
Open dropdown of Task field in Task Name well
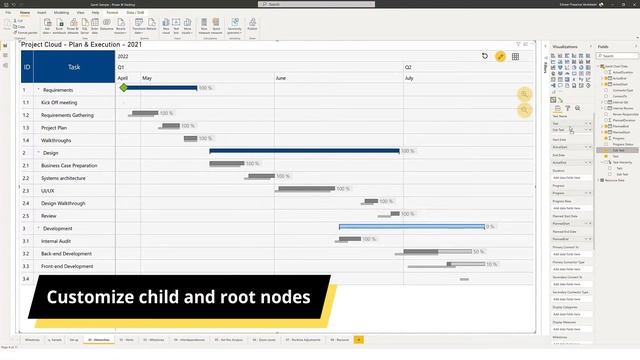pos(587,123)
